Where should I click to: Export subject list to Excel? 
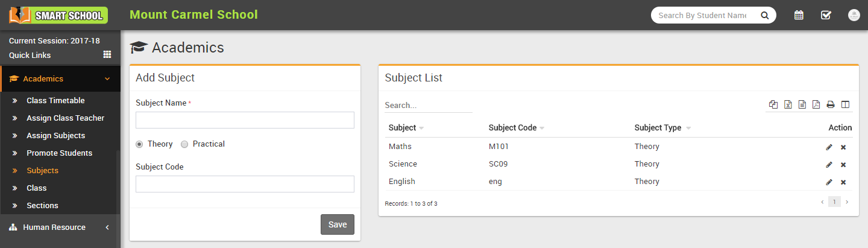pos(788,105)
